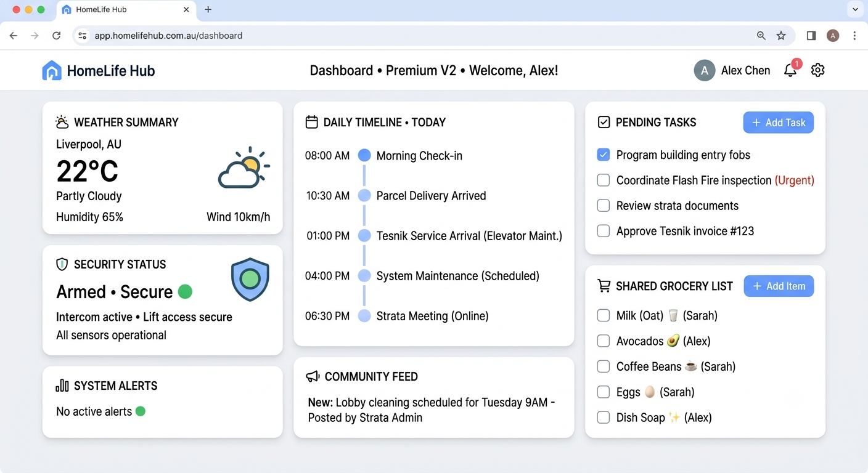Click the browser profile avatar icon
868x473 pixels.
[x=833, y=36]
